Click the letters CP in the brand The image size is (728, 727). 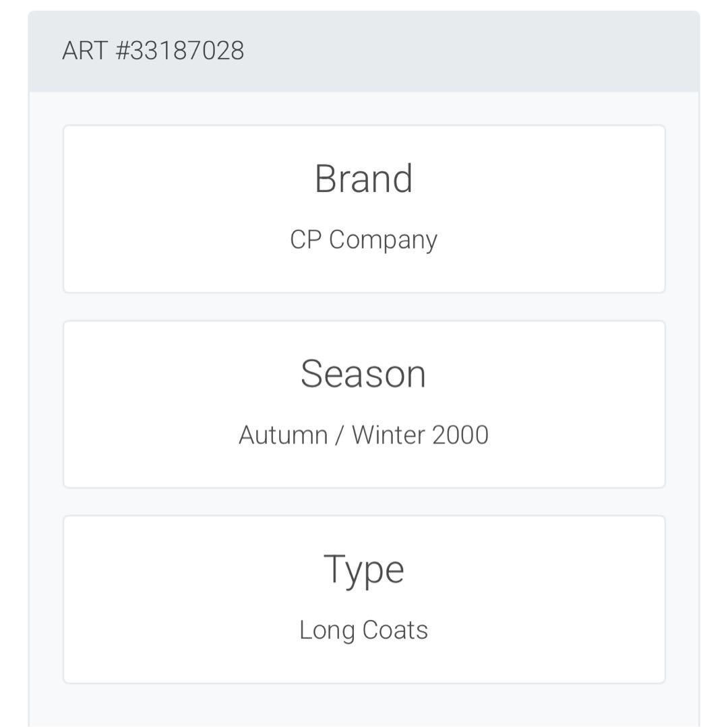point(305,240)
